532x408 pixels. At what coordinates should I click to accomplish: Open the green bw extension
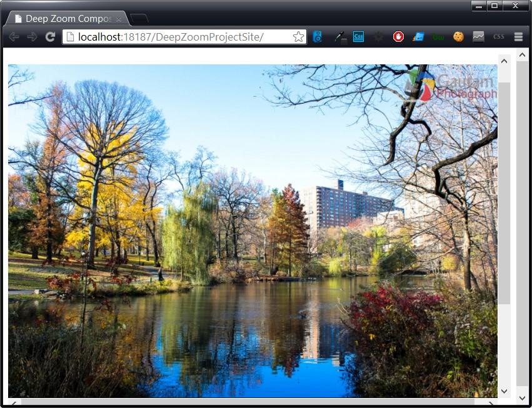(x=438, y=37)
